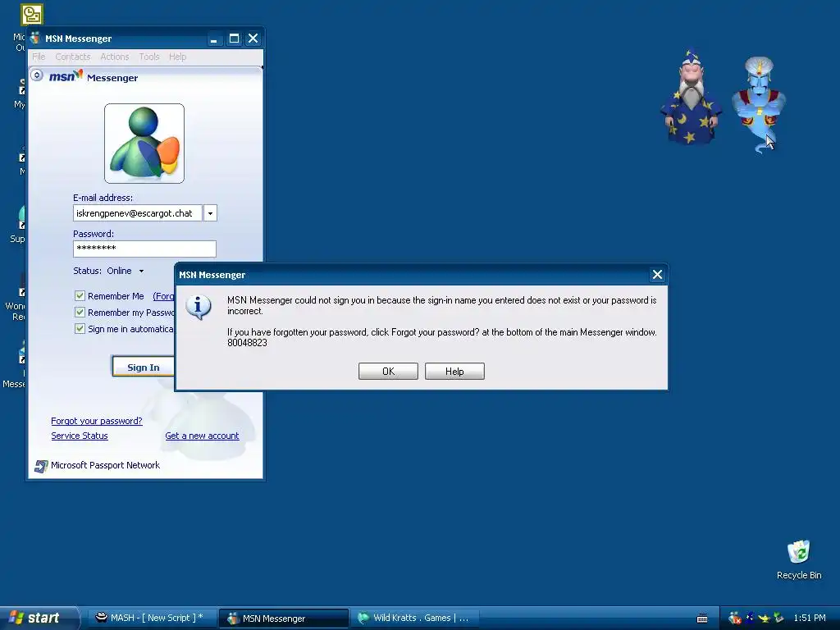Click the Microsoft Passport Network icon
The height and width of the screenshot is (630, 840).
point(41,466)
